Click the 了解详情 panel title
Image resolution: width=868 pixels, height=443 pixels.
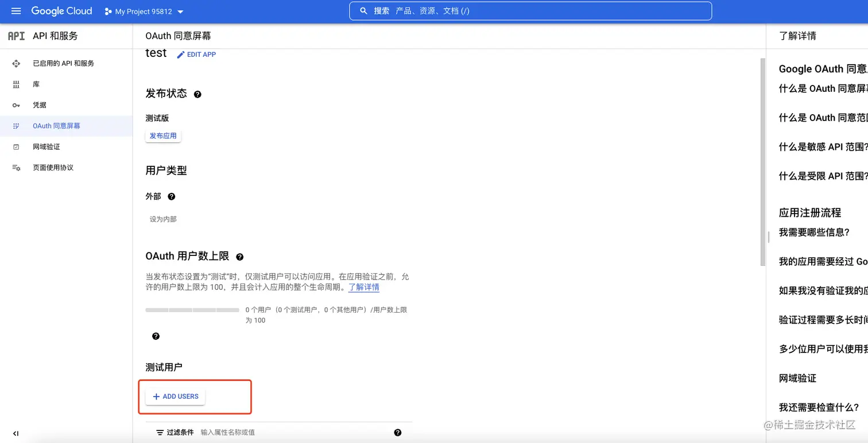click(797, 36)
